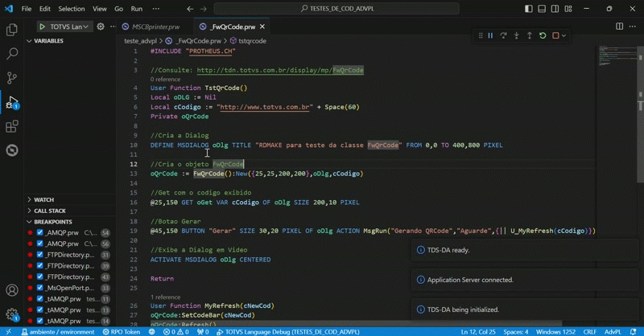Open editor More Actions menu
The width and height of the screenshot is (644, 336).
tap(633, 27)
